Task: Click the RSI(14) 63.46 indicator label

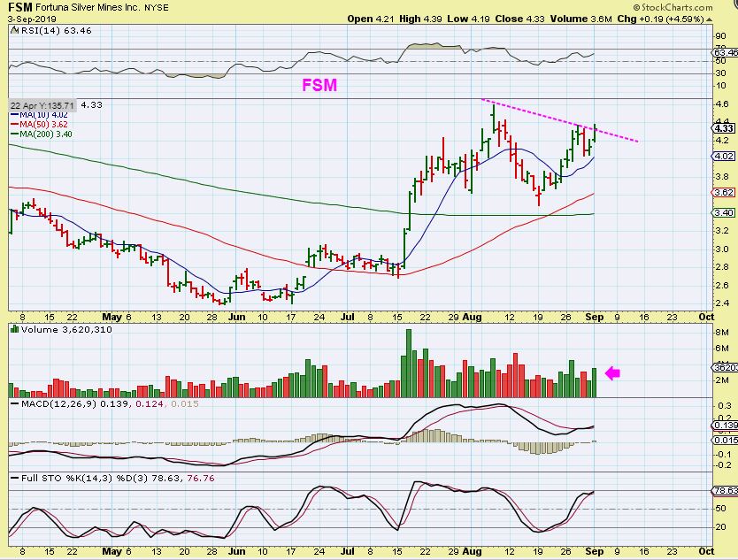Action: (x=55, y=31)
